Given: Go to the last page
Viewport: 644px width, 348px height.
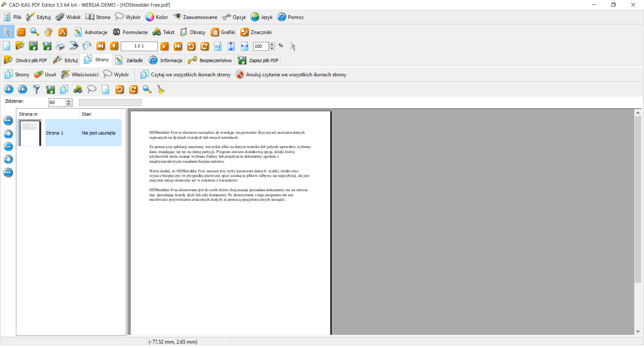Looking at the screenshot, I should click(x=178, y=46).
